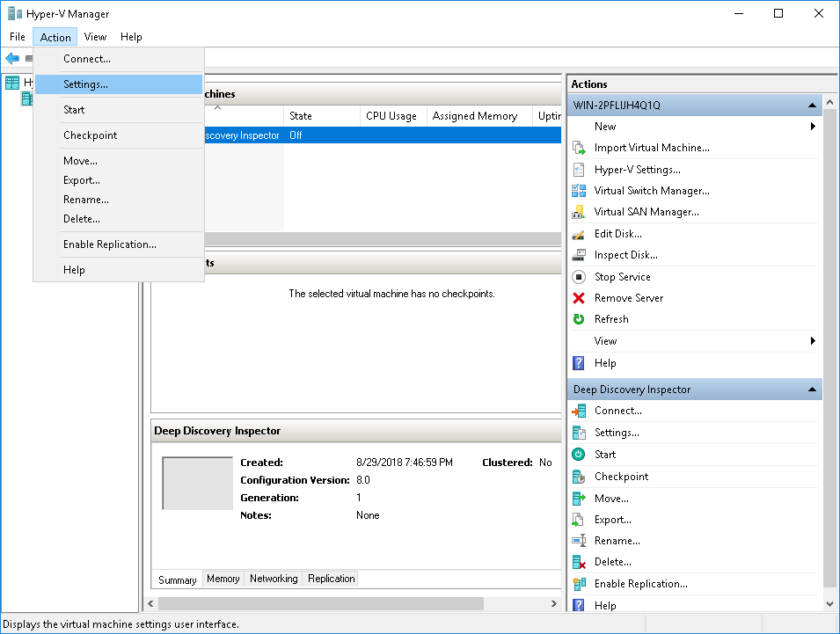The width and height of the screenshot is (840, 634).
Task: Expand the New submenu arrow
Action: coord(813,127)
